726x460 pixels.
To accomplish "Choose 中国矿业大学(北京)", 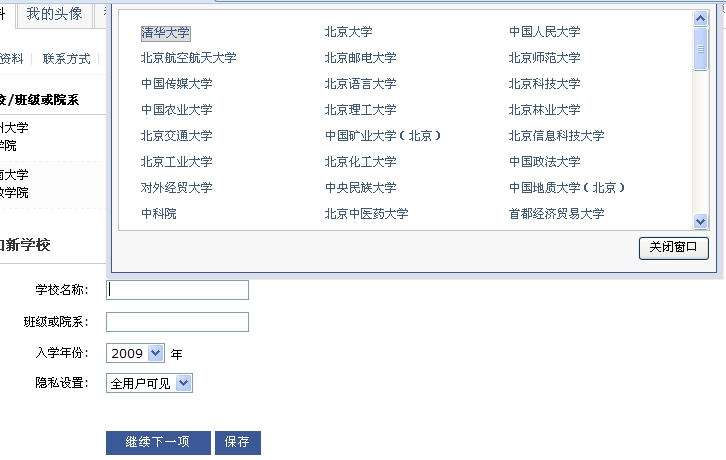I will (x=383, y=136).
